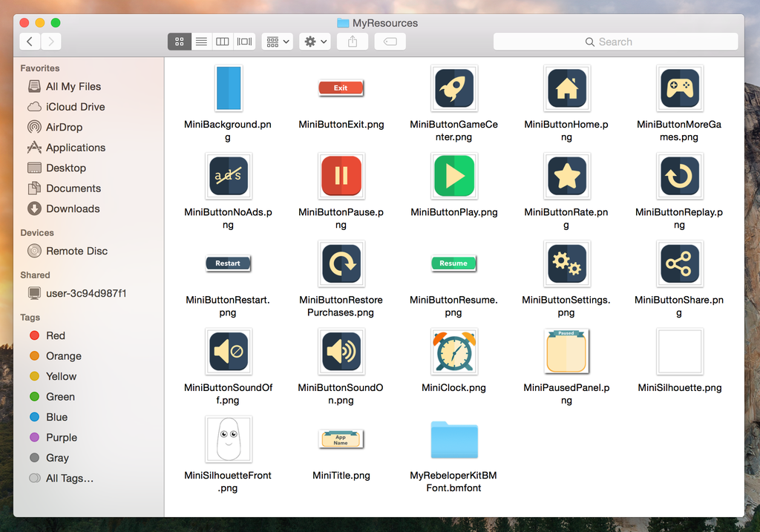Select the MiniButtonPlay.png green icon
The width and height of the screenshot is (760, 532).
tap(453, 176)
